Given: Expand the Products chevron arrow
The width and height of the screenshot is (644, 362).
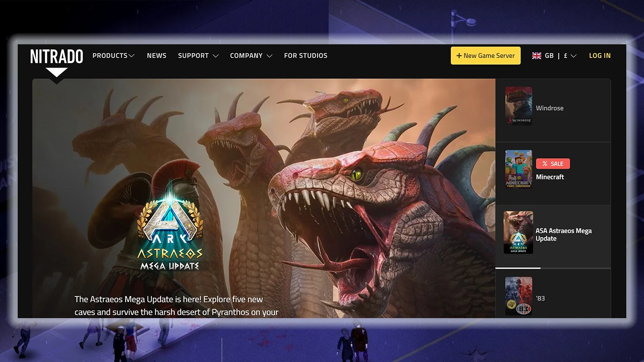Looking at the screenshot, I should 132,56.
